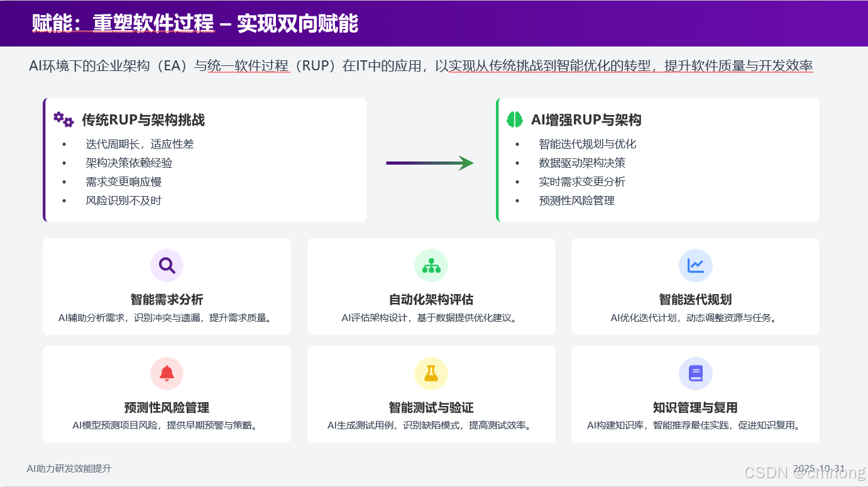Click the brain icon beside AI增强RUP与架构
Viewport: 868px width, 487px height.
pos(515,119)
